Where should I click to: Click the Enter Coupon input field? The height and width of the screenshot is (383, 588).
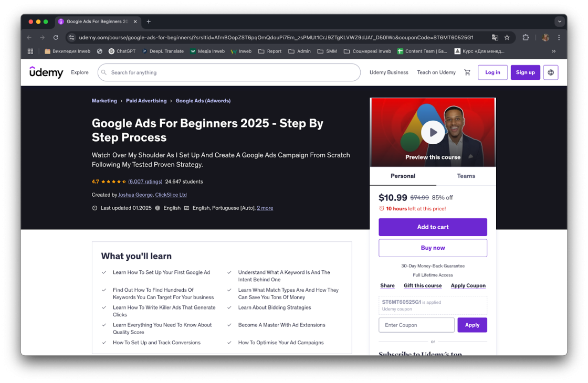coord(417,325)
